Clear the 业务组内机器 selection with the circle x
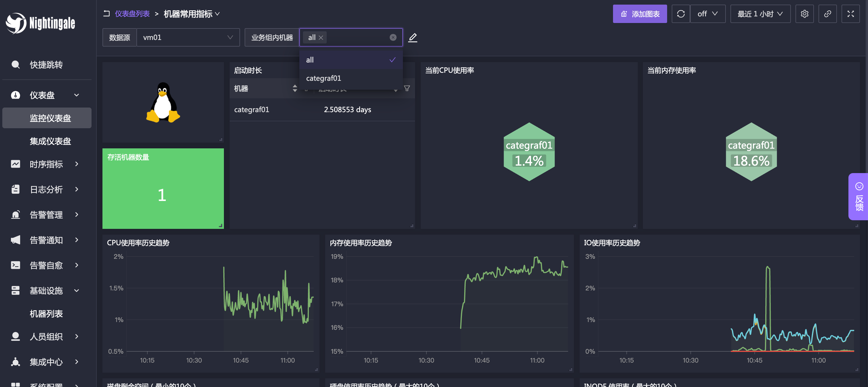This screenshot has width=868, height=387. tap(393, 37)
